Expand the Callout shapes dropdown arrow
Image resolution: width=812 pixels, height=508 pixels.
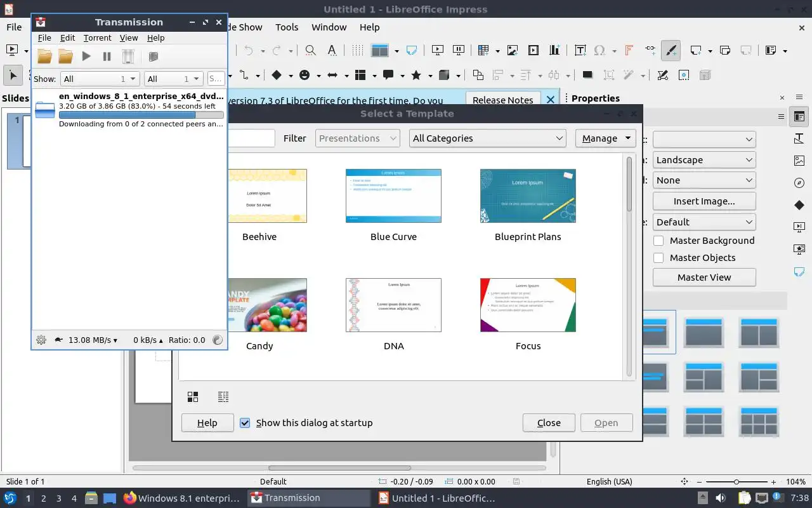tap(402, 76)
